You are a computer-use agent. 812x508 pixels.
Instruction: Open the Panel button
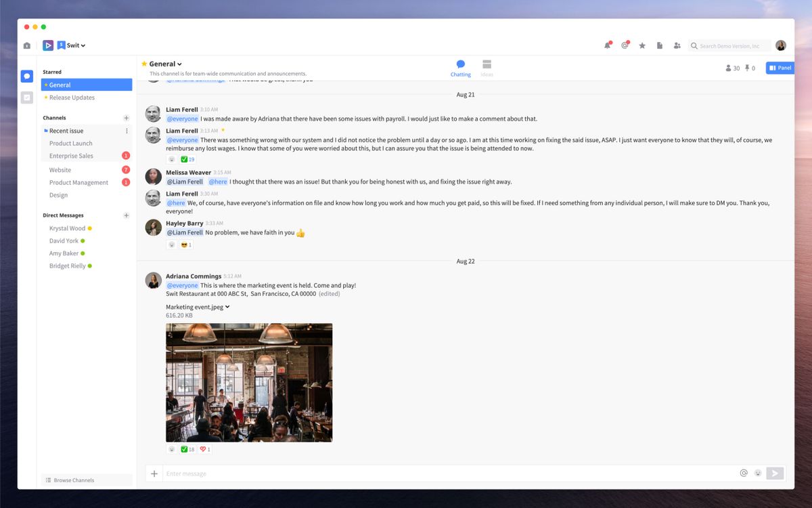coord(780,68)
